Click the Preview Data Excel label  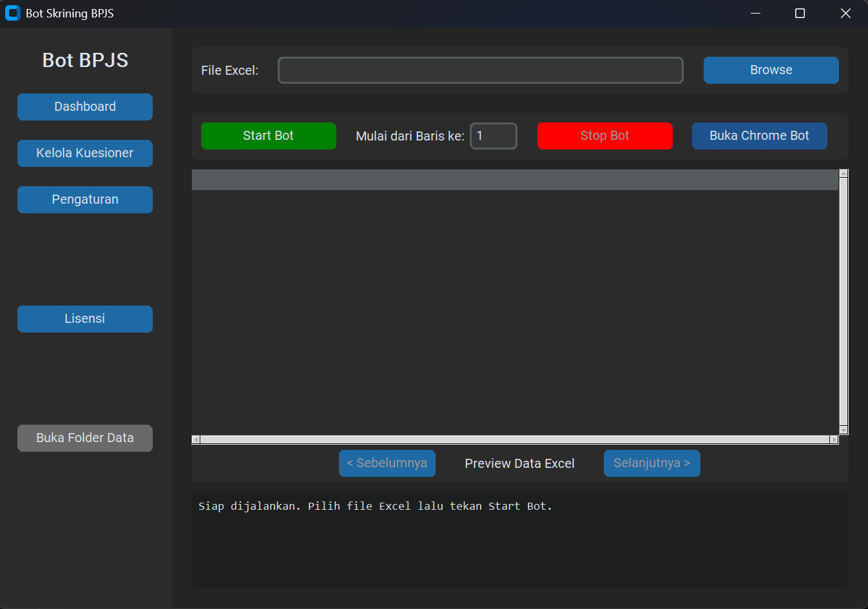coord(519,464)
